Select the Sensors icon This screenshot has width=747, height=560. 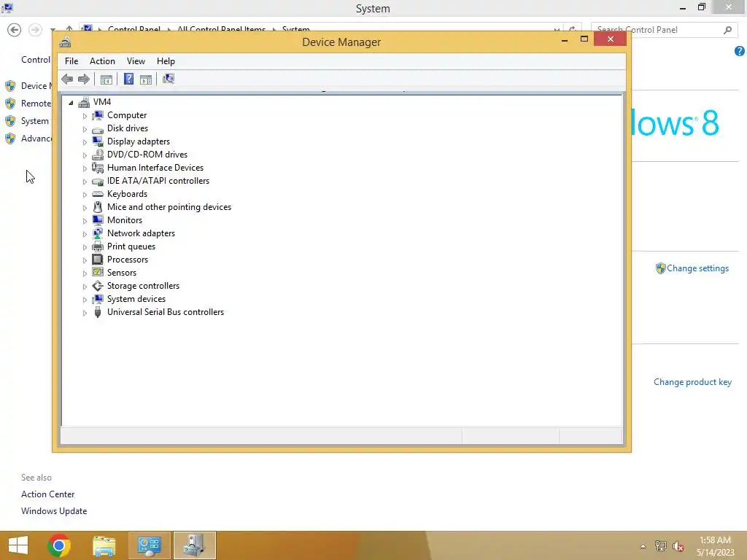click(x=98, y=273)
